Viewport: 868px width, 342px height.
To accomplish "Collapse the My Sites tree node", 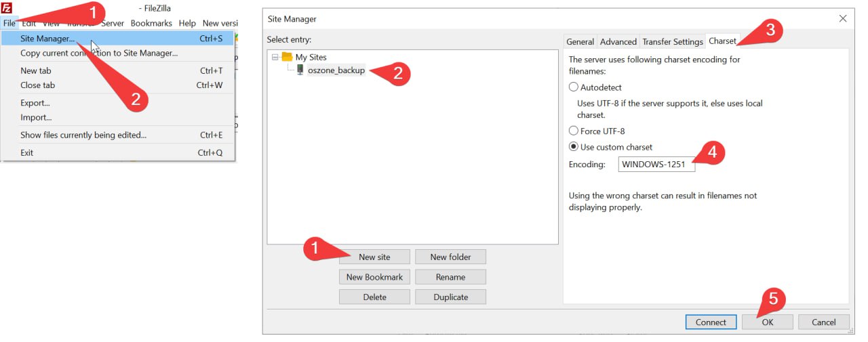I will point(275,58).
